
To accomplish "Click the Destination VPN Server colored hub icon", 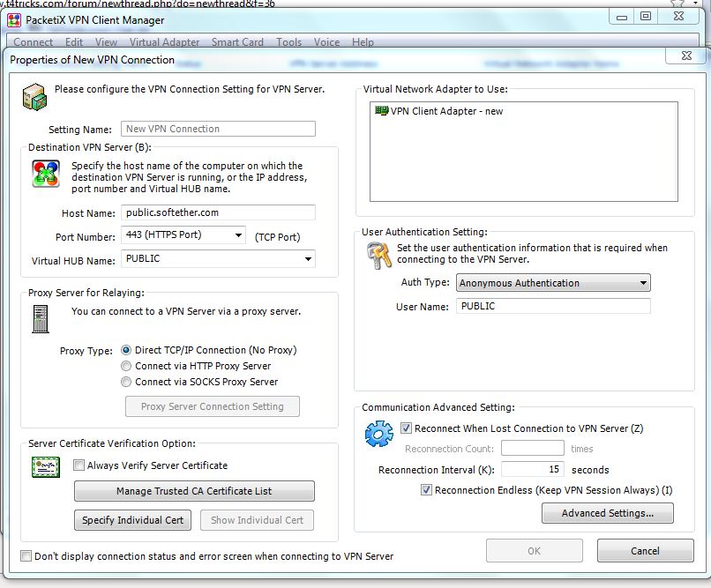I will point(46,174).
